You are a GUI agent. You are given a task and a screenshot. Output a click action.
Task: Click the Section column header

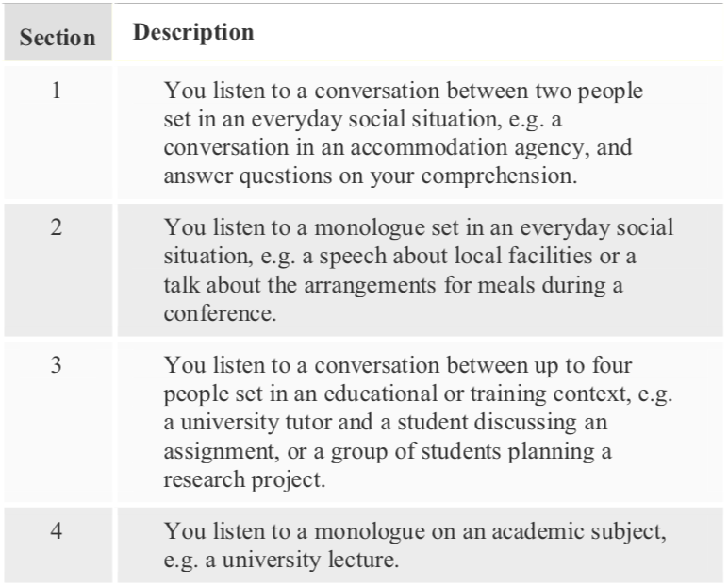click(58, 32)
